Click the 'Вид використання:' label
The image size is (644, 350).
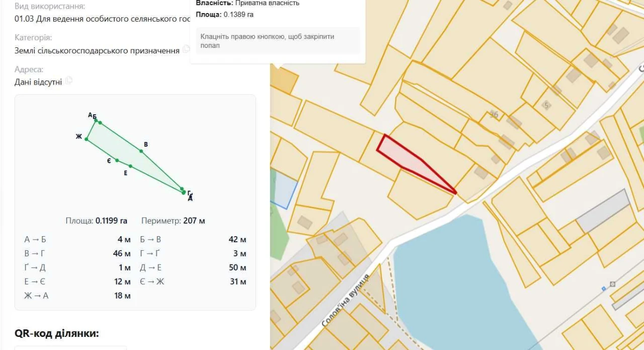pos(50,7)
